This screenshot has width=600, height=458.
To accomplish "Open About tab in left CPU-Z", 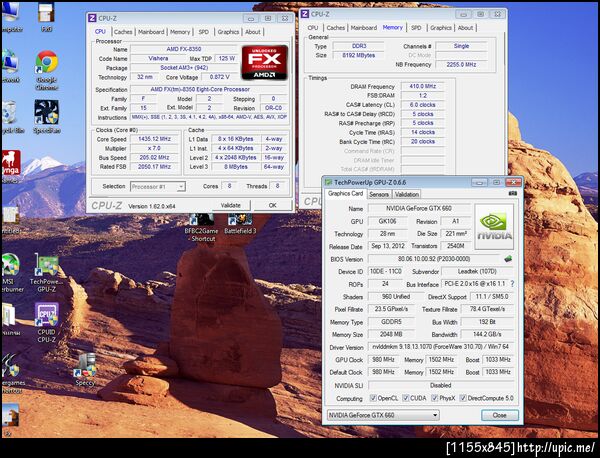I will tap(253, 32).
